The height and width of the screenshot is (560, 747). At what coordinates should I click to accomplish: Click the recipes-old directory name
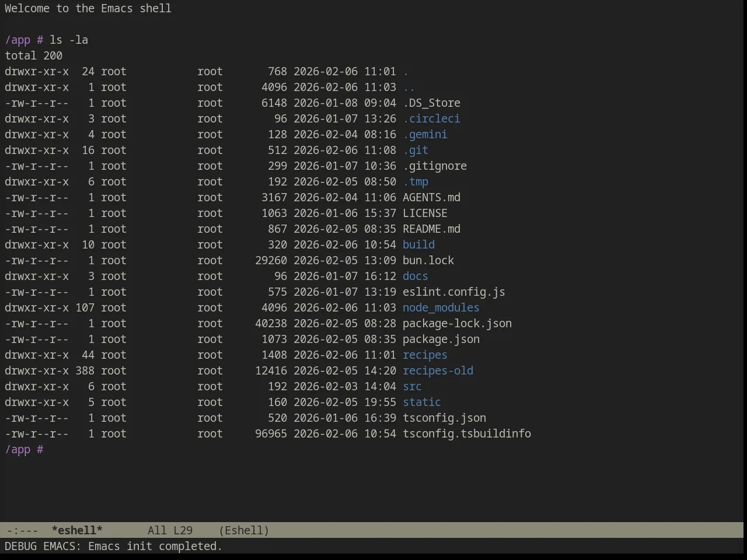click(x=438, y=370)
